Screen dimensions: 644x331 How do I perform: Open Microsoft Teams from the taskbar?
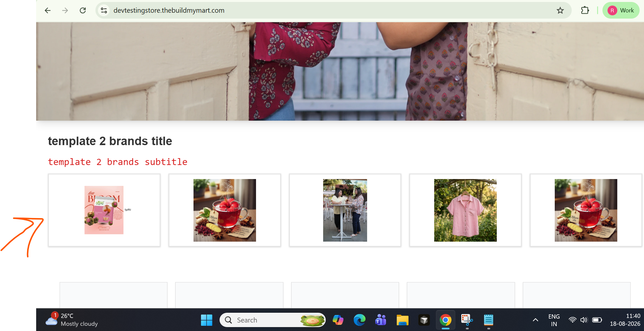(x=381, y=320)
